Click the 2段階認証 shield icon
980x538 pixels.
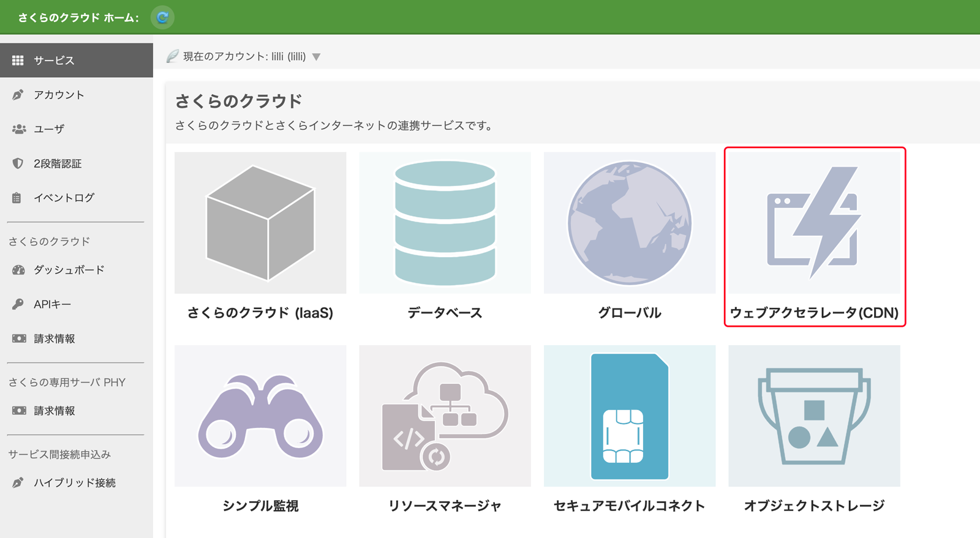(18, 163)
